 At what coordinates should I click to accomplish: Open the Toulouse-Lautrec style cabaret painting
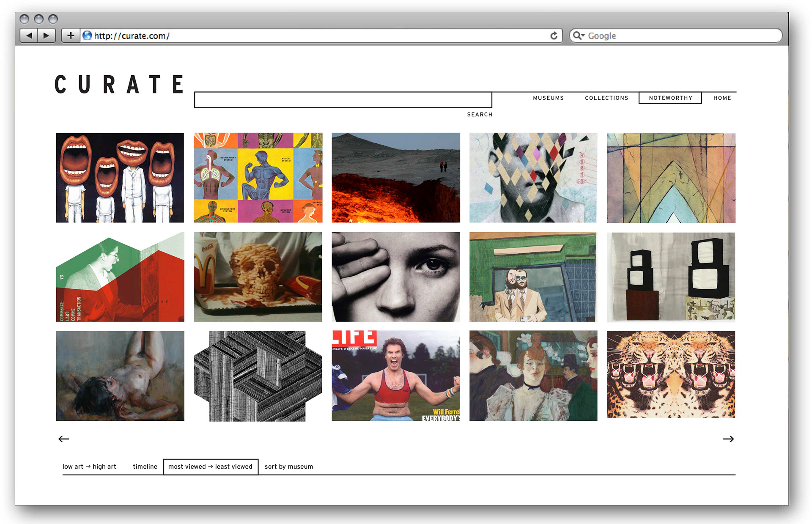pyautogui.click(x=533, y=376)
